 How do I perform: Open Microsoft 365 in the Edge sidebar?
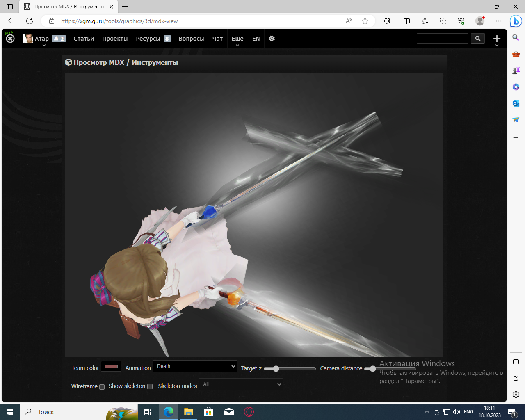tap(516, 87)
